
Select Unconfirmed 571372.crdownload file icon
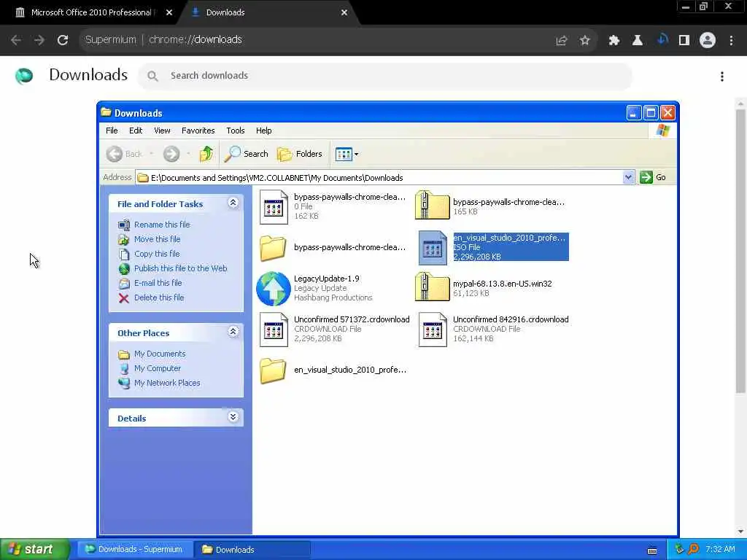[274, 329]
